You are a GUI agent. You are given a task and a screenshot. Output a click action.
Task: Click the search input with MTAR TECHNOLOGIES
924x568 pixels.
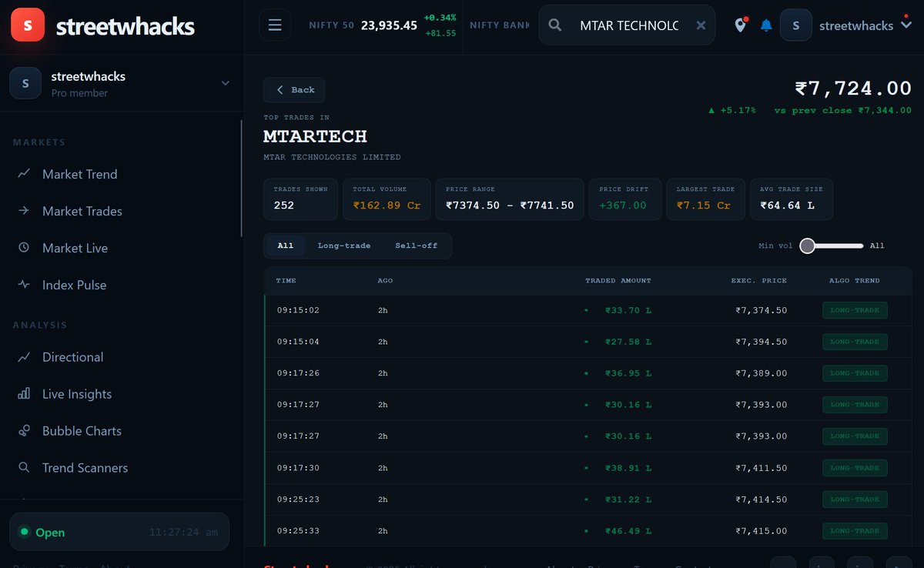coord(629,25)
